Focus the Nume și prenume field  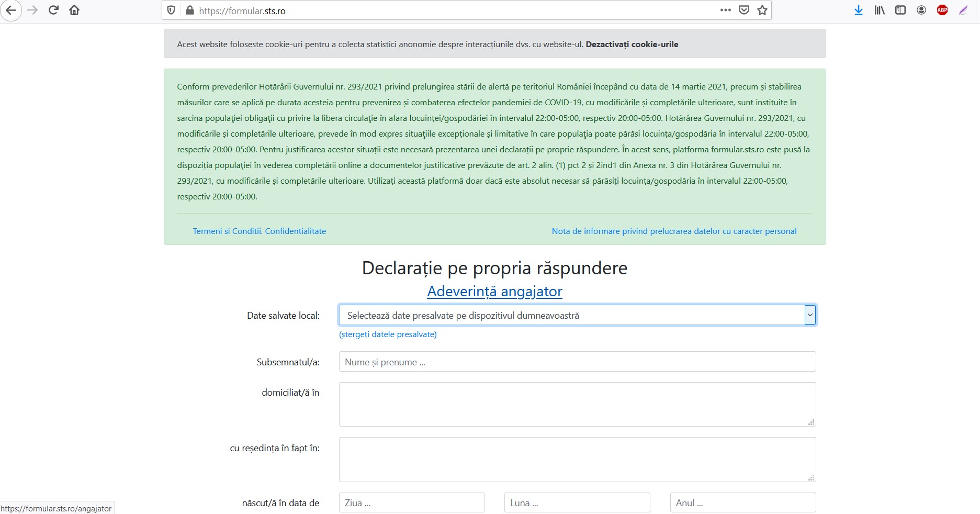click(577, 362)
